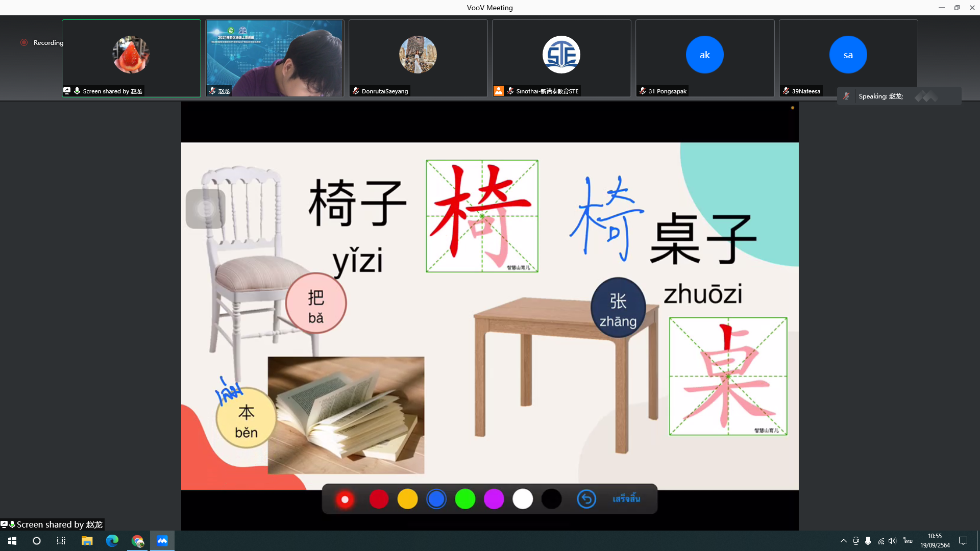This screenshot has width=980, height=551.
Task: Click the microphone tray icon
Action: (868, 541)
